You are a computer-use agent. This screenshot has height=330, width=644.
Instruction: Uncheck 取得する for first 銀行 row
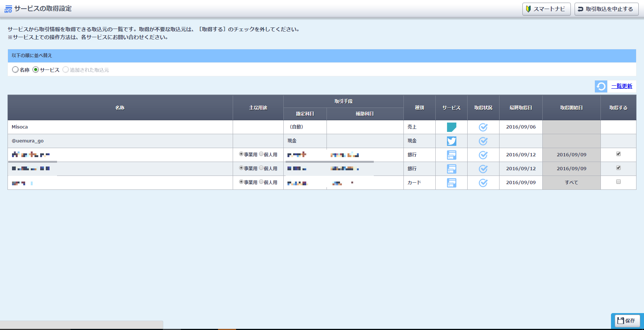pyautogui.click(x=618, y=154)
